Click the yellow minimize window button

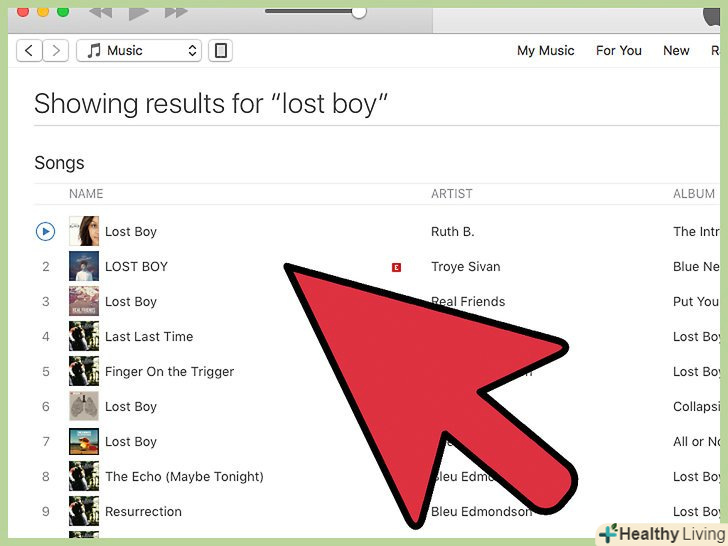tap(43, 12)
